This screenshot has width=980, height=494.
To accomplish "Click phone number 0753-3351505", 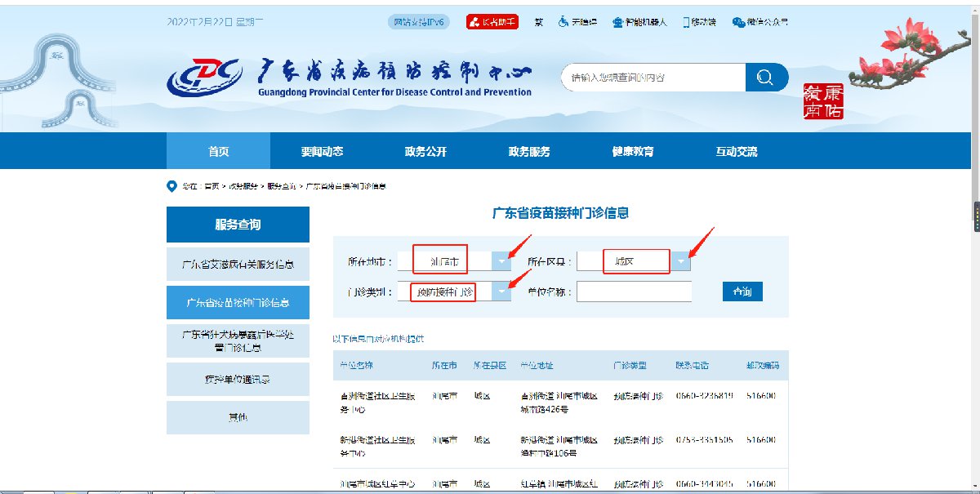I will point(704,440).
